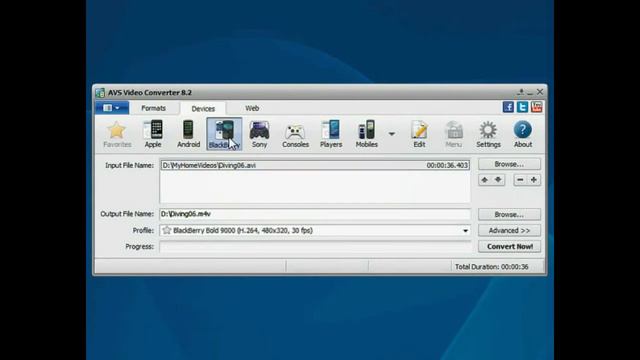Click the Progress bar
The image size is (640, 360).
pyautogui.click(x=315, y=247)
